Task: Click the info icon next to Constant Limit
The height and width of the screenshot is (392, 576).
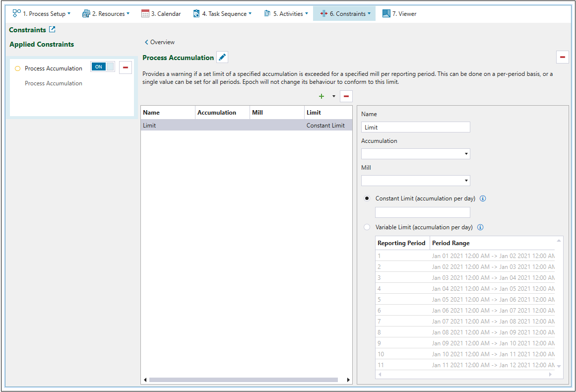Action: 483,198
